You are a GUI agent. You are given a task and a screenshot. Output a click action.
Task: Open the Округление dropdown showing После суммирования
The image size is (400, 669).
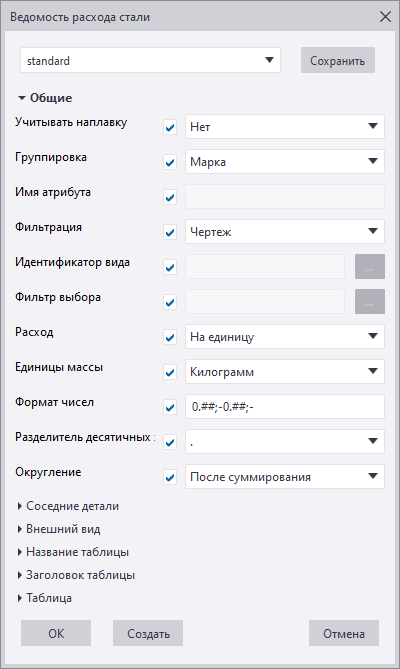point(285,476)
